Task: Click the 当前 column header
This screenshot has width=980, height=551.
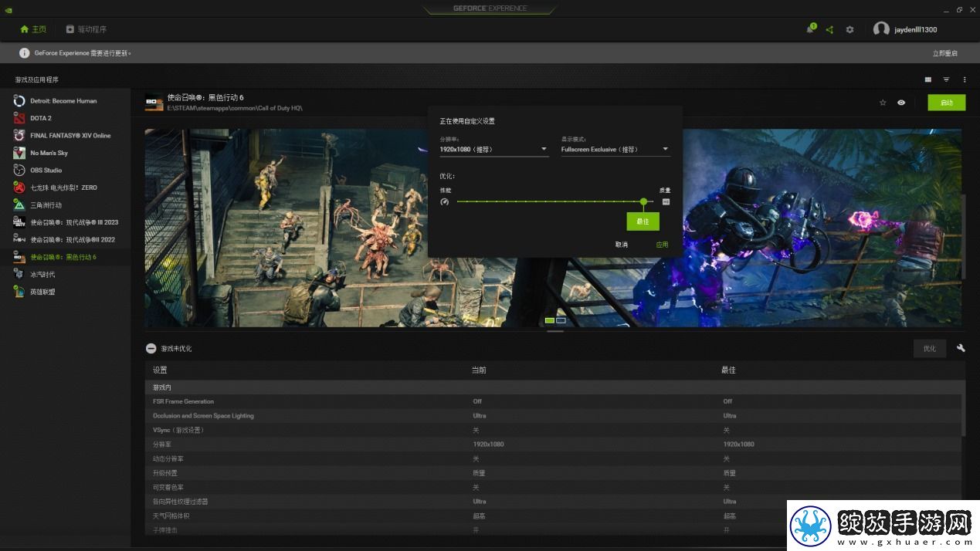Action: click(479, 370)
